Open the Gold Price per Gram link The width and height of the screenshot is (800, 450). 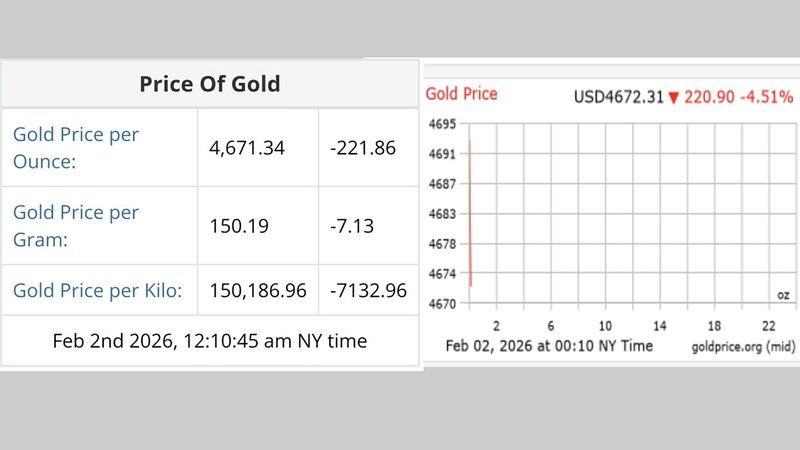76,226
